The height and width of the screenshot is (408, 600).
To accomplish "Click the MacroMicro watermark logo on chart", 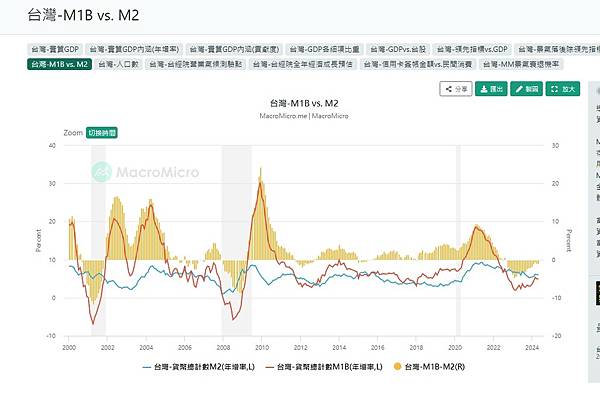I will pyautogui.click(x=145, y=172).
